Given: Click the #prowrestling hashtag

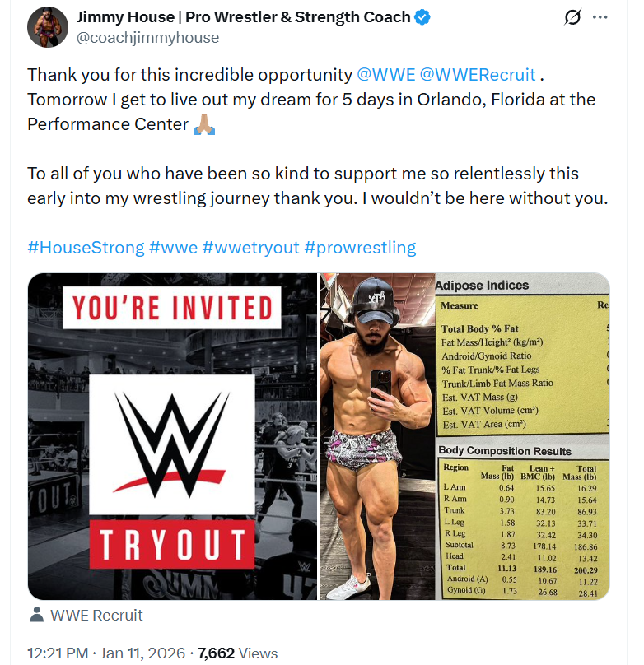Looking at the screenshot, I should [360, 248].
